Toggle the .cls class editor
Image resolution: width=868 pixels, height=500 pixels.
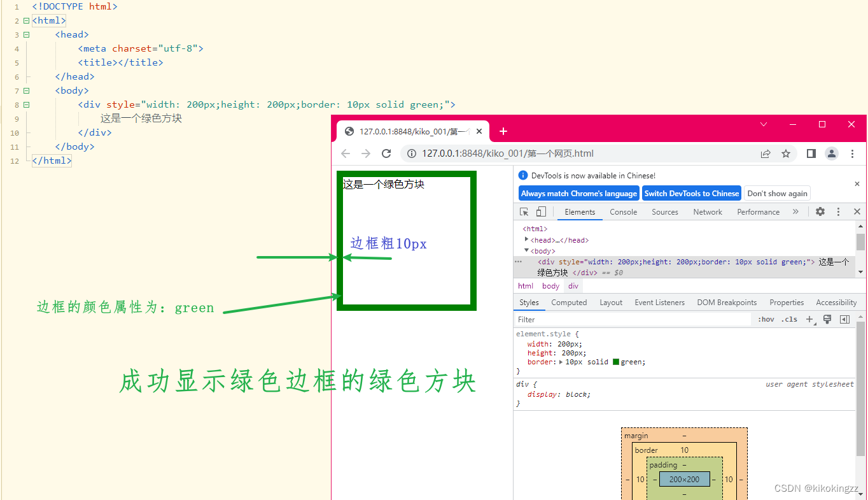tap(789, 320)
